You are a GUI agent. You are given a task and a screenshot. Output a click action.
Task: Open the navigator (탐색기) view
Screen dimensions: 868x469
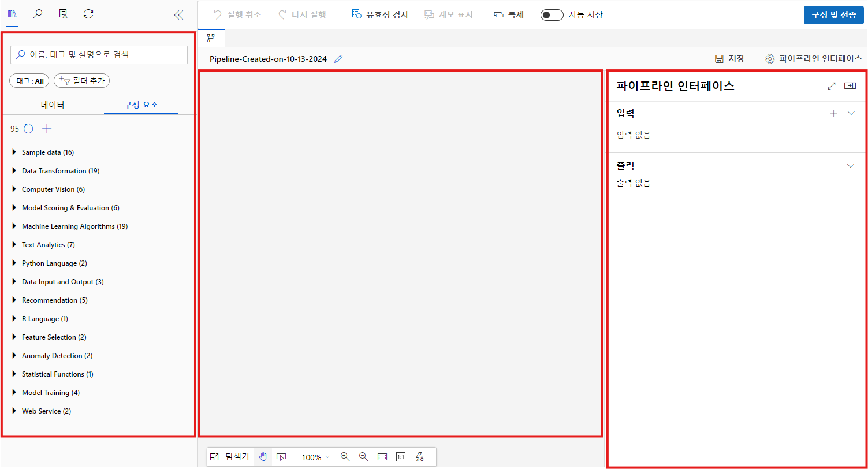point(230,457)
